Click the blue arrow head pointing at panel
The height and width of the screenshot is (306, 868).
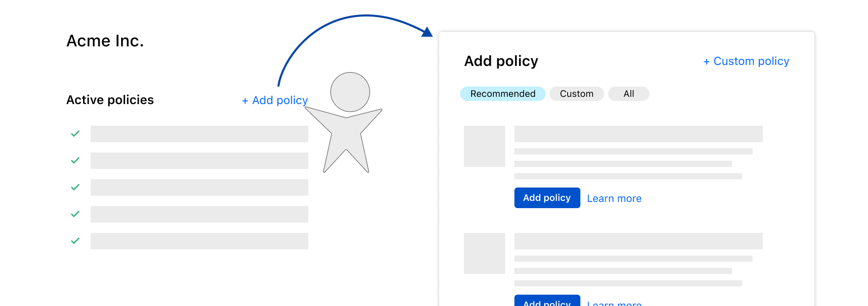click(427, 32)
